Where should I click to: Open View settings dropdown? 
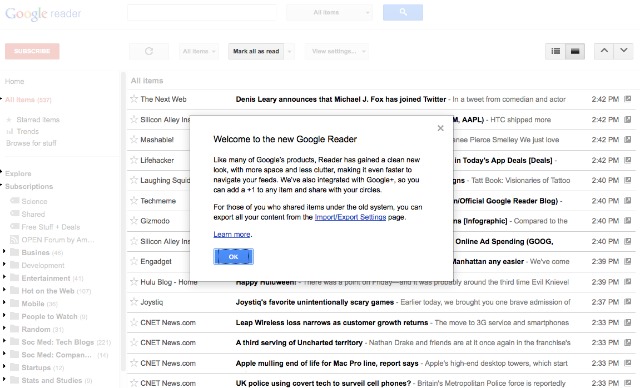tap(337, 51)
